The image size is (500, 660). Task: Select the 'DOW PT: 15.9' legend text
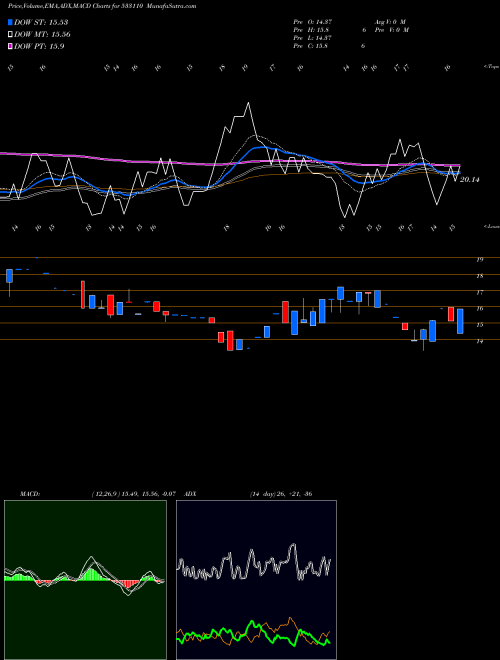(x=39, y=47)
